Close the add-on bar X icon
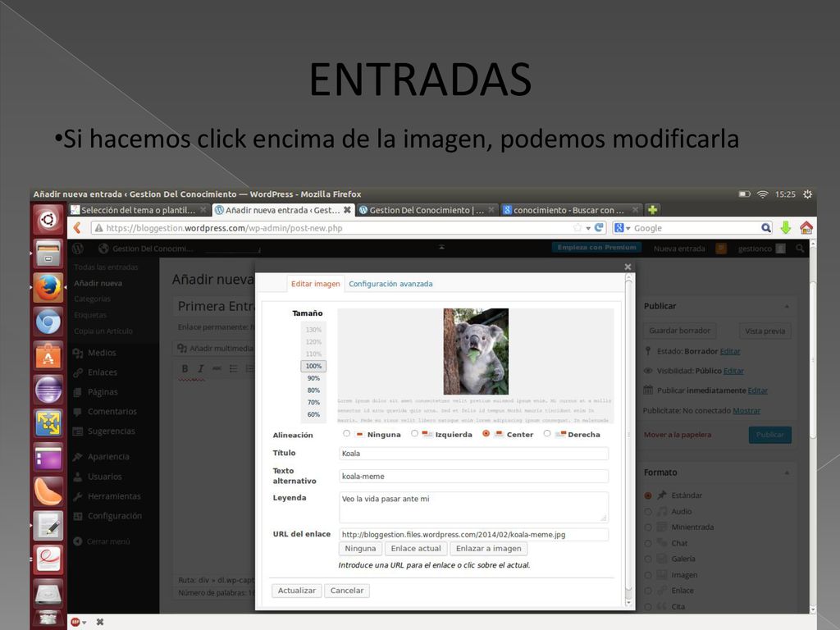Image resolution: width=840 pixels, height=630 pixels. [100, 622]
